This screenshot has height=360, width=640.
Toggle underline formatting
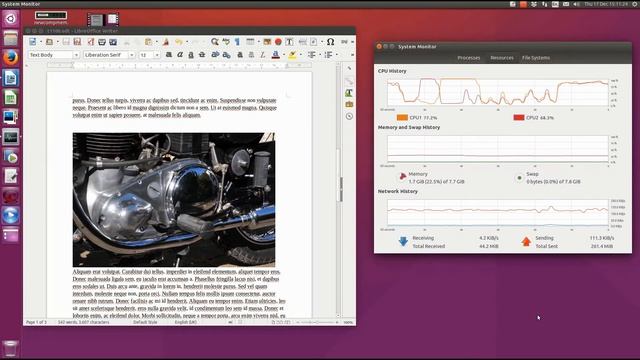tap(191, 55)
